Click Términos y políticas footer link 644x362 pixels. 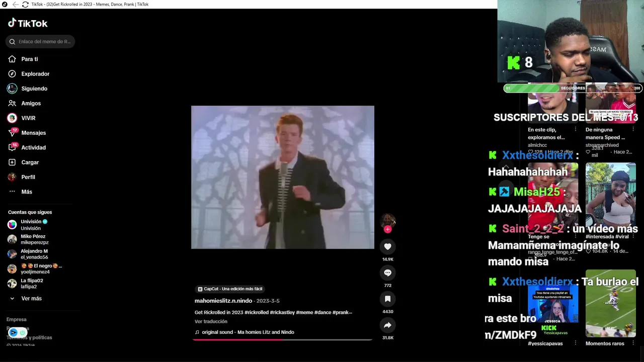[x=29, y=337]
